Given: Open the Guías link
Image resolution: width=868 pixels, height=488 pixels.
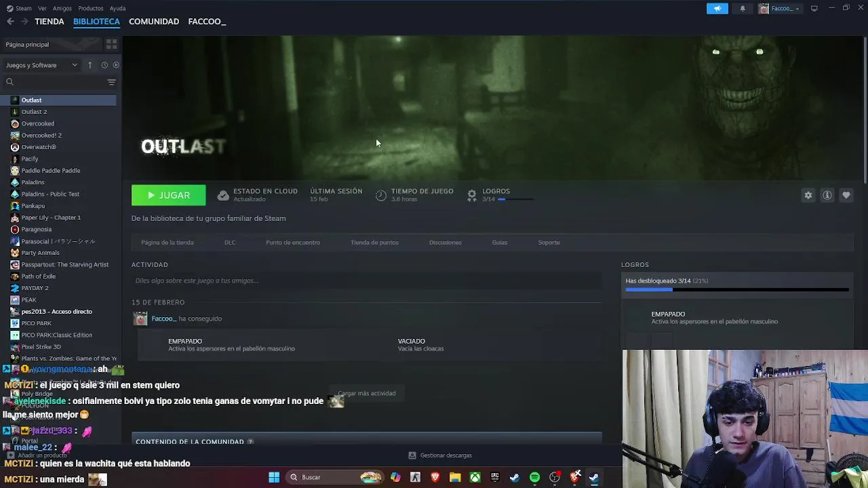Looking at the screenshot, I should tap(500, 243).
